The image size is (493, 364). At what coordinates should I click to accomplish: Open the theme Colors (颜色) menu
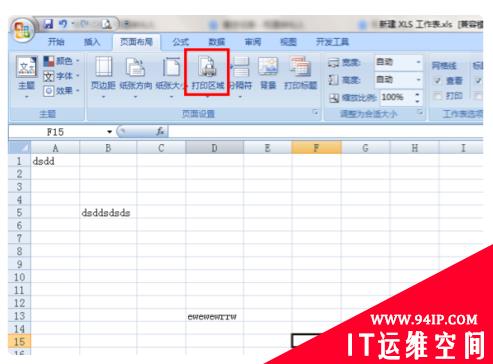(62, 61)
